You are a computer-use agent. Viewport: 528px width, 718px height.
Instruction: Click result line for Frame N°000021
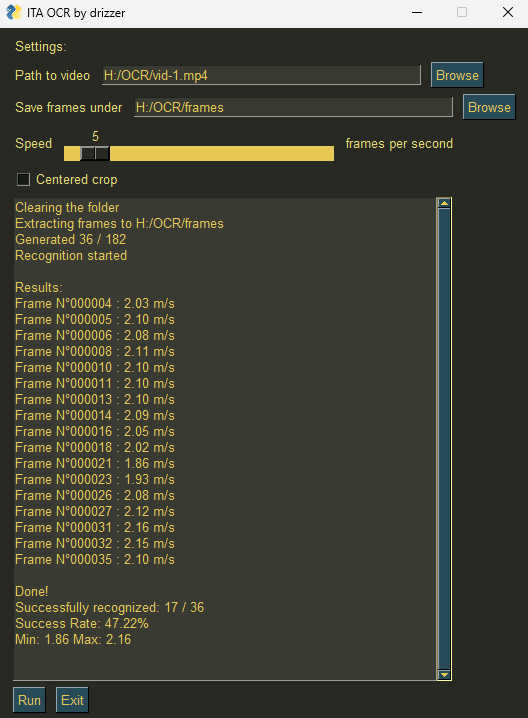point(95,464)
